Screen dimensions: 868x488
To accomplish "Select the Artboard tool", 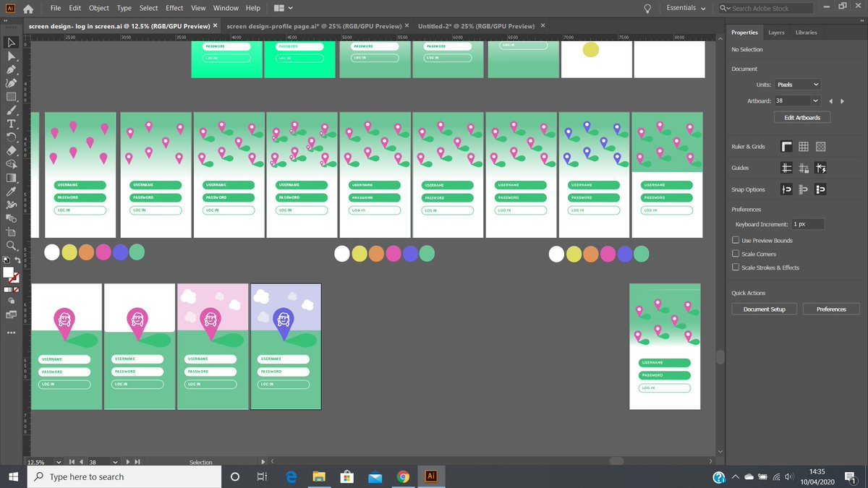I will [12, 232].
